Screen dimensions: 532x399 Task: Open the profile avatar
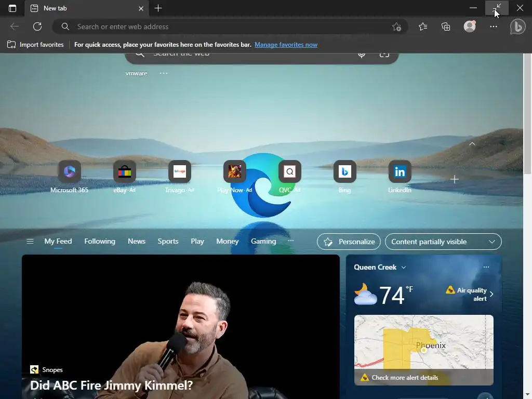(x=470, y=26)
